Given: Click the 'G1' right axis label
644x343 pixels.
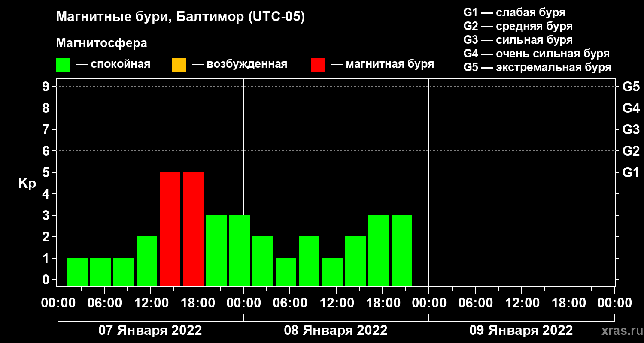Looking at the screenshot, I should pos(631,172).
